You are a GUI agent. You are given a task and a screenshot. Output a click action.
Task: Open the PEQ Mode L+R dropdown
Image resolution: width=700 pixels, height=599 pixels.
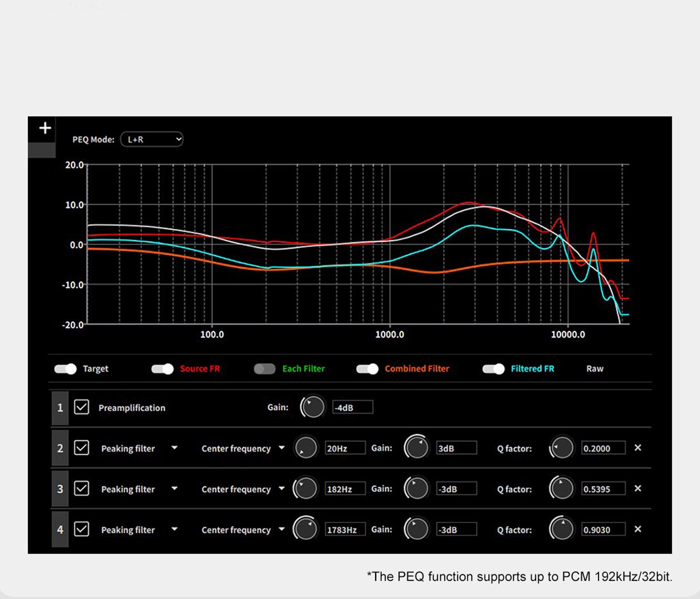coord(152,139)
